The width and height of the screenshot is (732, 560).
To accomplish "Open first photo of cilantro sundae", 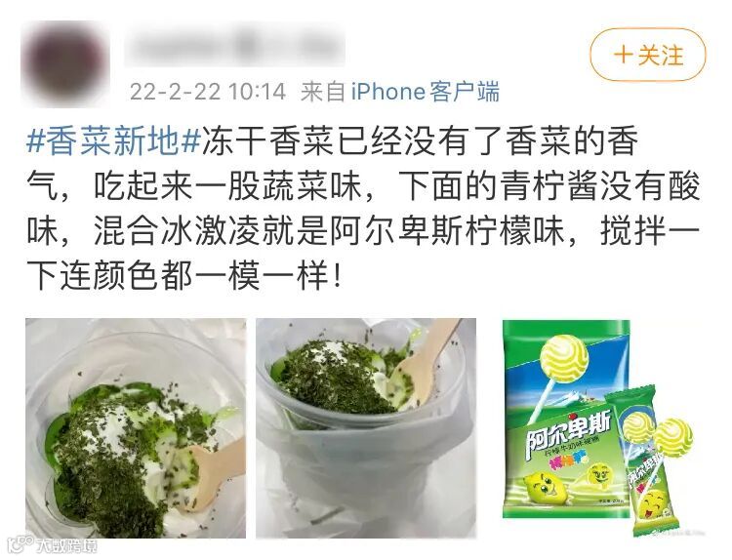I will point(136,428).
